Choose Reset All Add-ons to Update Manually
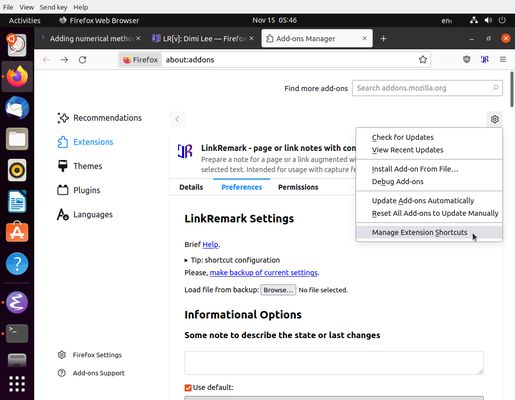Viewport: 515px width, 400px height. [x=429, y=213]
